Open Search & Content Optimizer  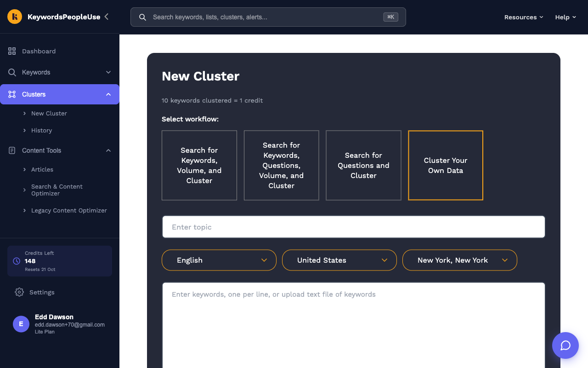tap(57, 190)
